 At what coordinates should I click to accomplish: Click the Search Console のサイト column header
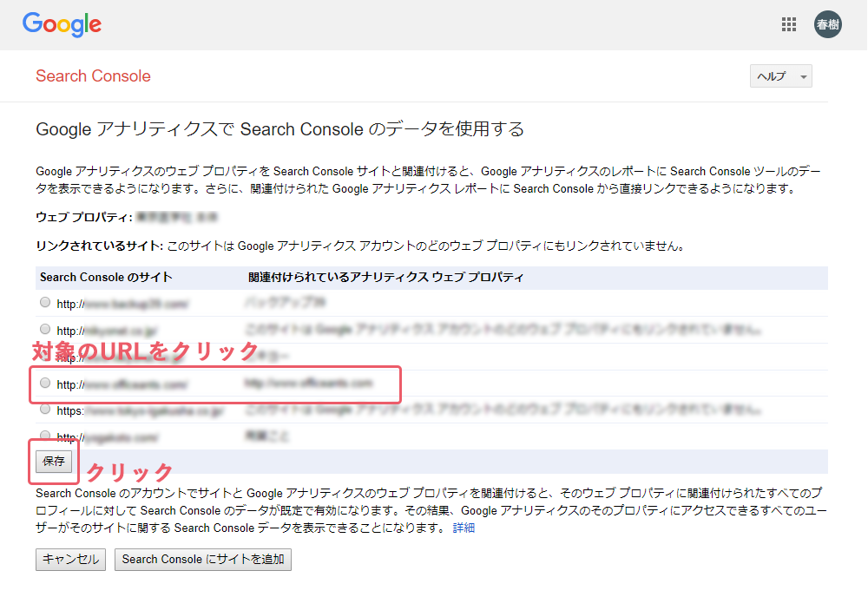click(105, 277)
